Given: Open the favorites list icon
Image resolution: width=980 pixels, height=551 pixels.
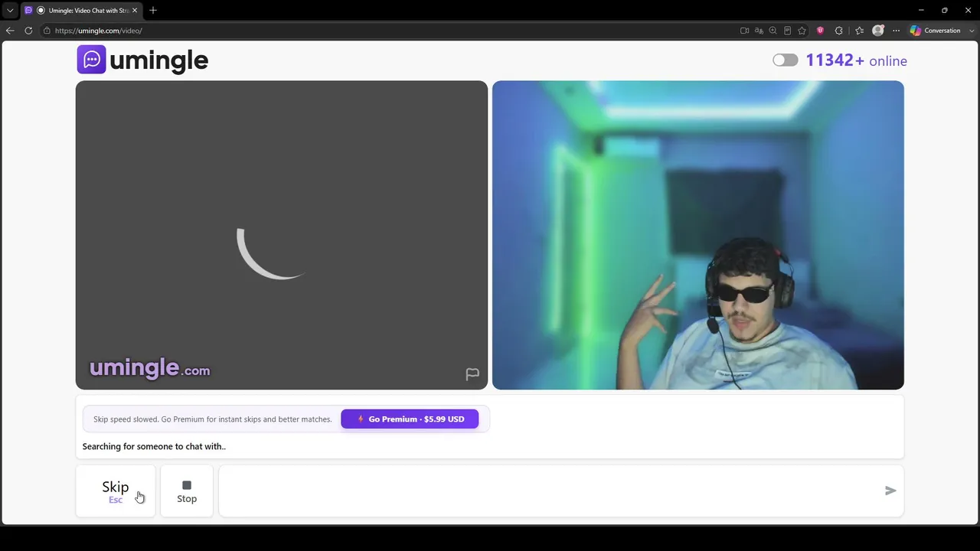Looking at the screenshot, I should click(859, 31).
